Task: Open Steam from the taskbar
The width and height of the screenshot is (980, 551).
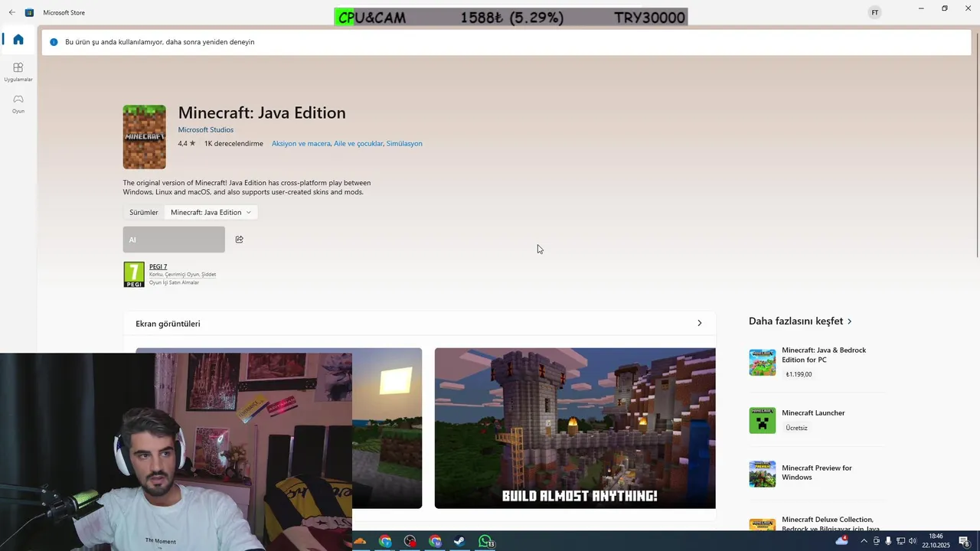Action: [x=459, y=541]
